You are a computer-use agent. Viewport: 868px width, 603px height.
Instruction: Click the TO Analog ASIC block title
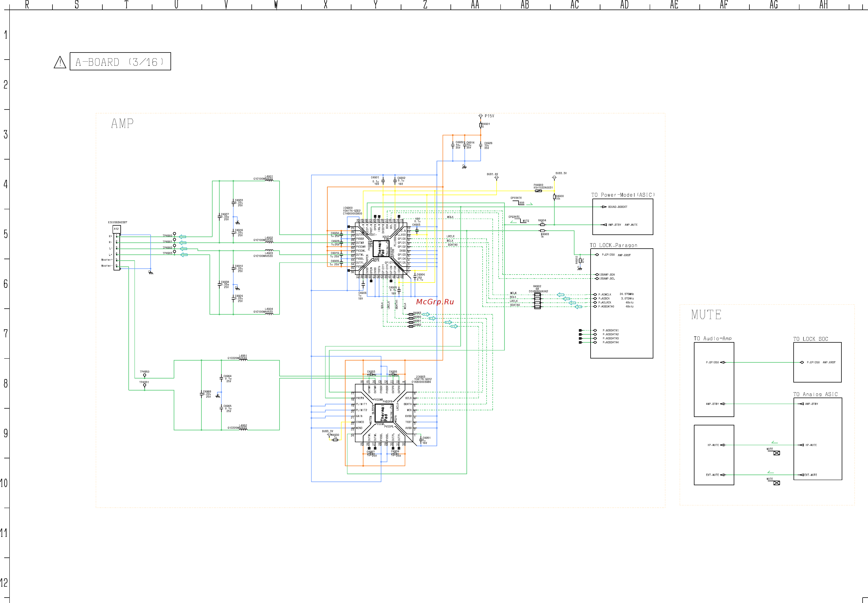[x=815, y=394]
